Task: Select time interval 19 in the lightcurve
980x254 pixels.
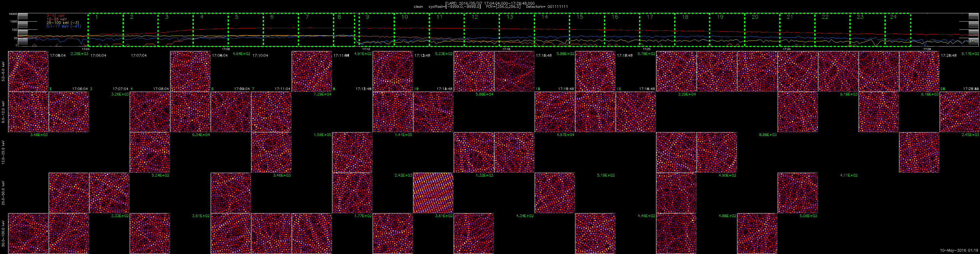Action: pos(727,30)
